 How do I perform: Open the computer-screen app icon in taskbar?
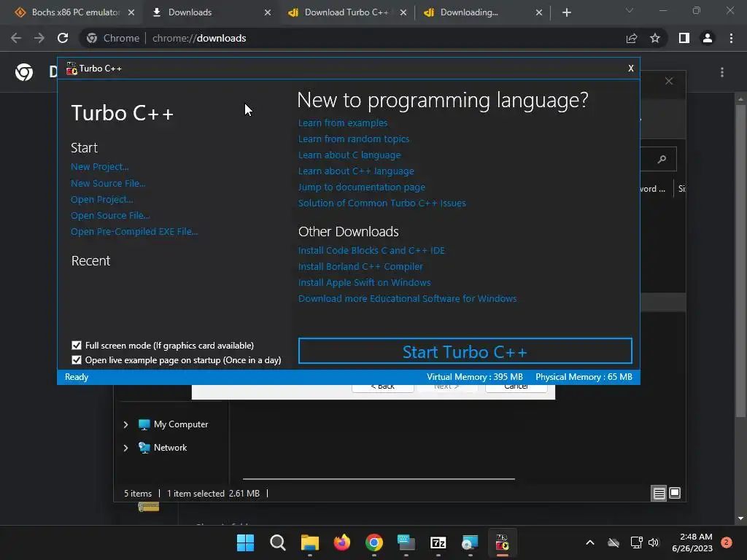click(x=406, y=542)
